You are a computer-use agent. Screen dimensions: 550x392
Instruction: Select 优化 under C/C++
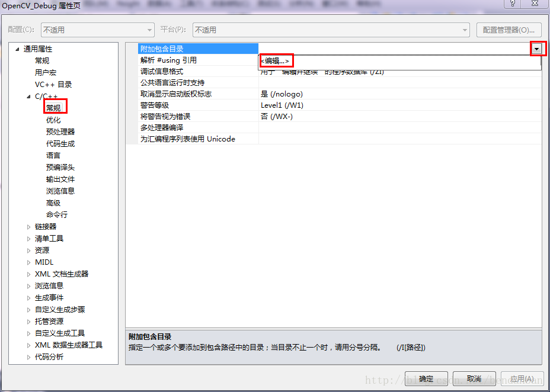tap(53, 120)
